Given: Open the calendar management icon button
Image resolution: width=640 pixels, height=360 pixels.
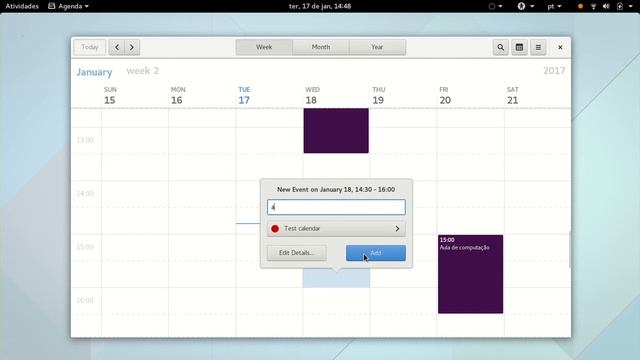Looking at the screenshot, I should click(x=519, y=47).
